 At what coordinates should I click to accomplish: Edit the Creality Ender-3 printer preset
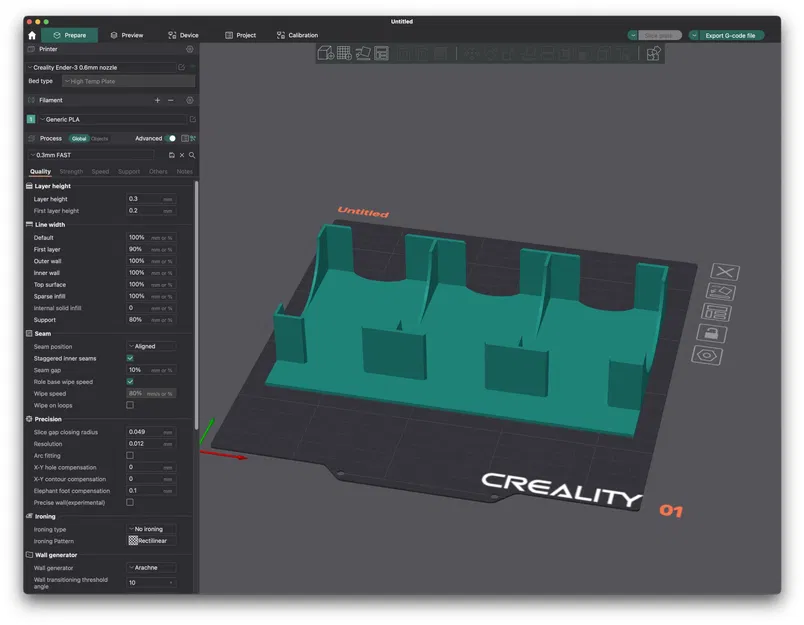click(x=182, y=67)
